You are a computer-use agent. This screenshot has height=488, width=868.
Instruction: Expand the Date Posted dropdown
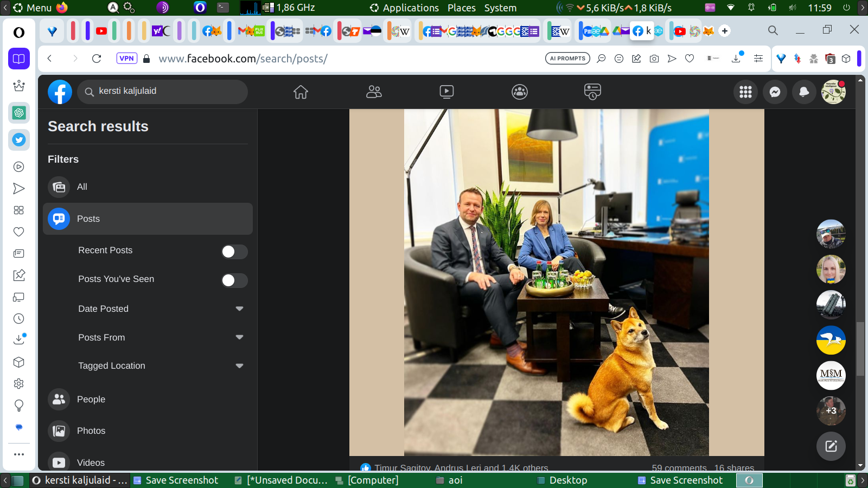coord(239,309)
